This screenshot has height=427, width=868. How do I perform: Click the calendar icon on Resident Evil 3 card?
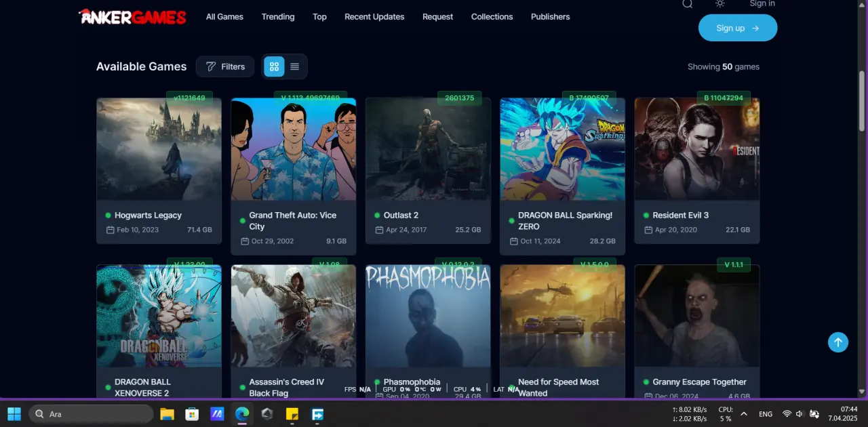(x=648, y=230)
